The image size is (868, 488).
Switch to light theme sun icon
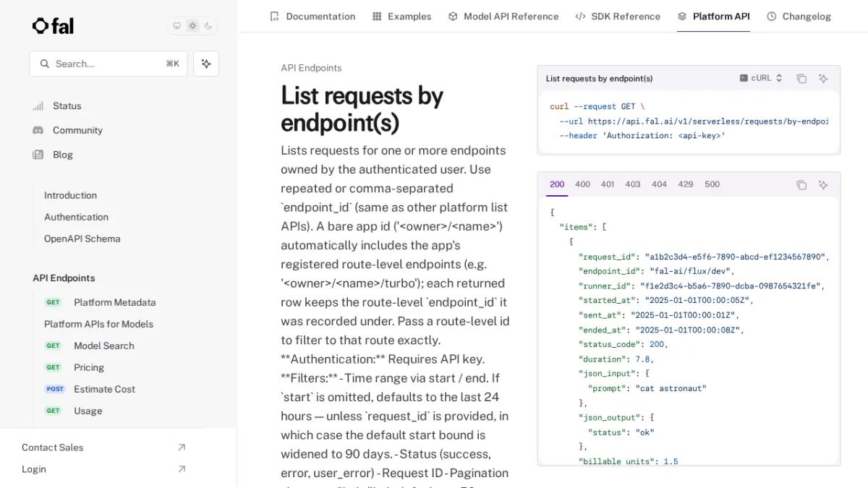click(192, 26)
